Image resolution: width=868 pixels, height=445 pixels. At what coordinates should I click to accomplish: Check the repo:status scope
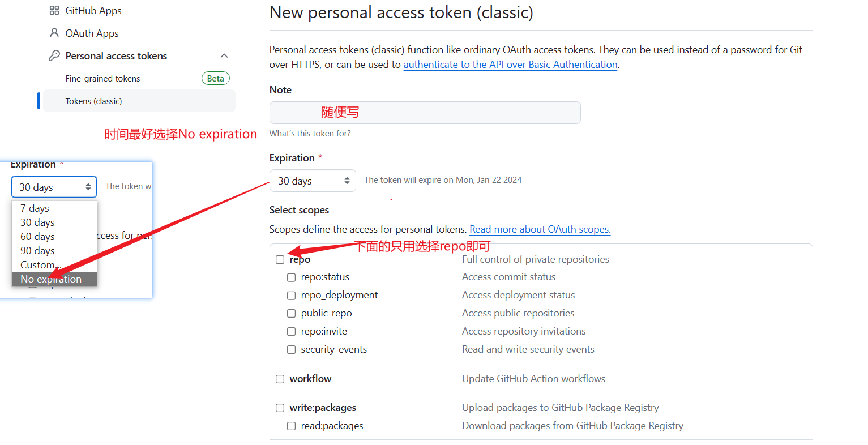pos(291,277)
